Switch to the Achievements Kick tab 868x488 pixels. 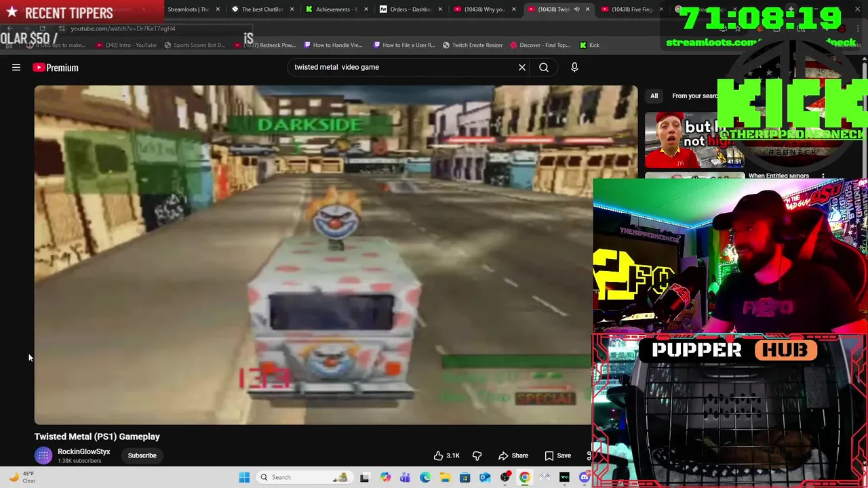[x=331, y=9]
